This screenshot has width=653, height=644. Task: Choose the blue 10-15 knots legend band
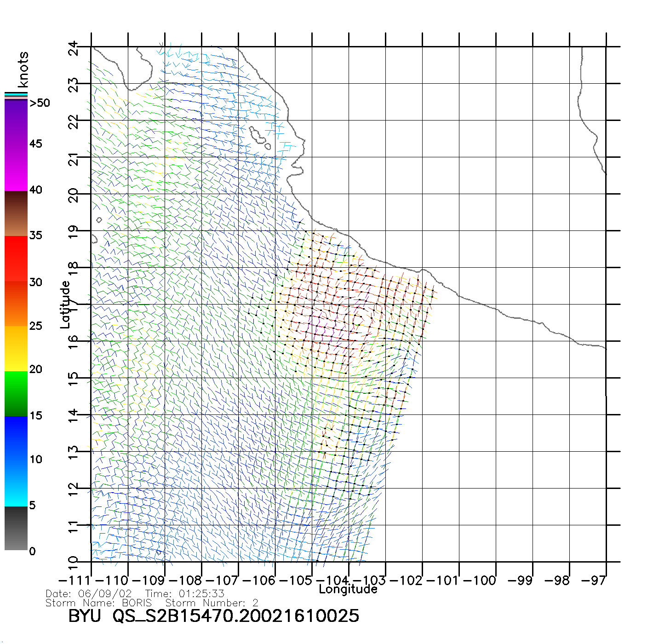pyautogui.click(x=16, y=438)
